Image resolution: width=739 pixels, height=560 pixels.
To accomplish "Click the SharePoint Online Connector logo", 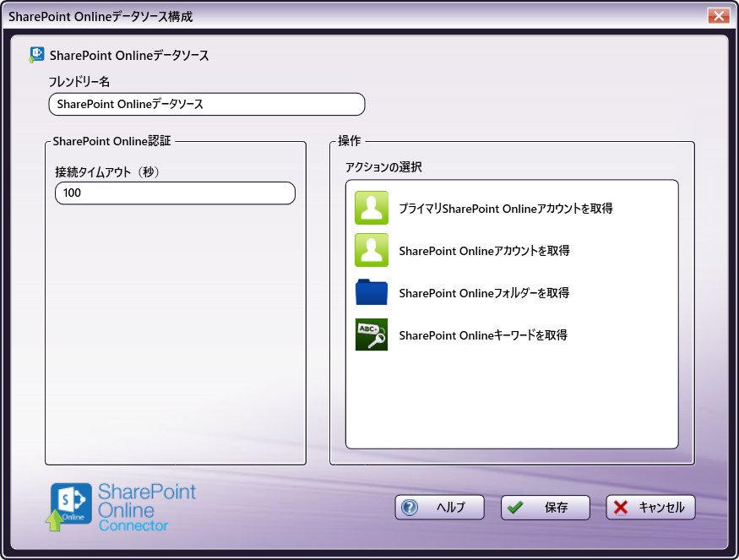I will pyautogui.click(x=122, y=507).
